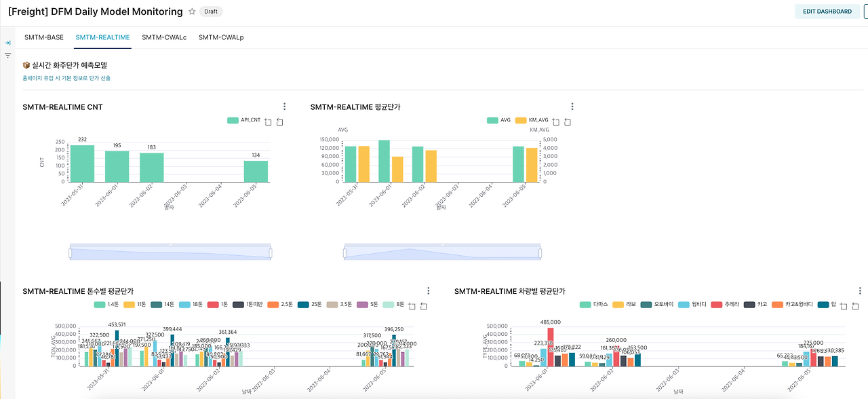Toggle the KM_AVG legend series

[532, 120]
